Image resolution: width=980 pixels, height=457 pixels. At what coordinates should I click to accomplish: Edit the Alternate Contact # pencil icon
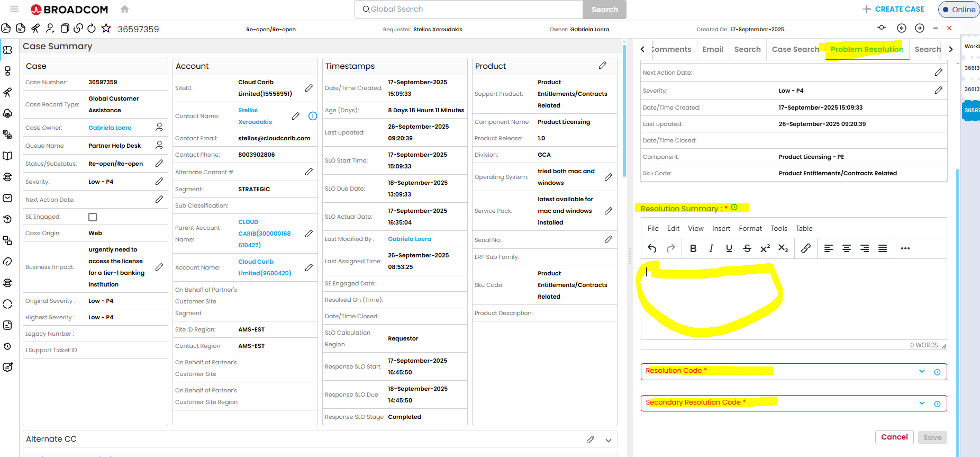click(309, 172)
